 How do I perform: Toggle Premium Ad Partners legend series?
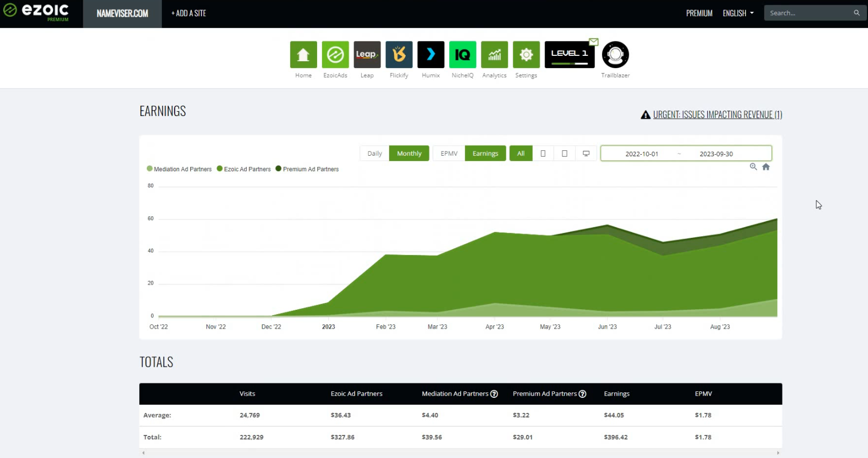(307, 169)
